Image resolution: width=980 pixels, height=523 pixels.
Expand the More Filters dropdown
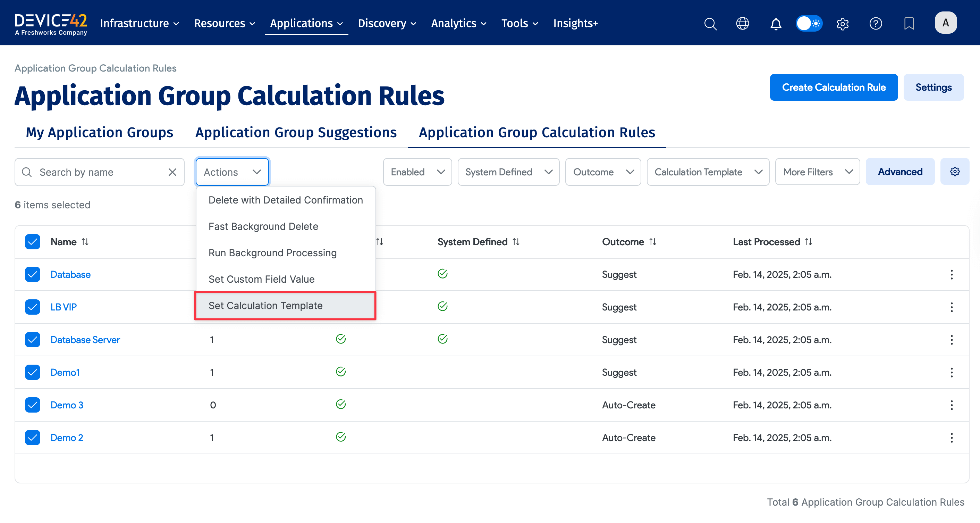point(817,172)
